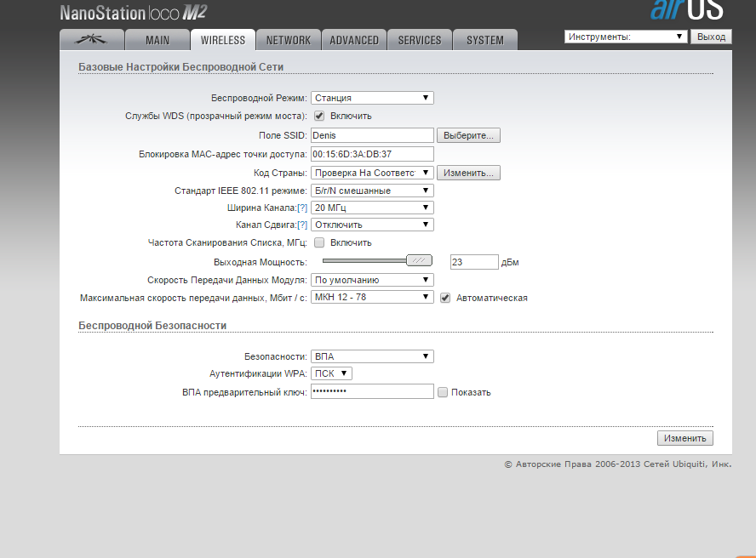This screenshot has width=756, height=558.
Task: Expand the Аутентификации WPA ПСК dropdown
Action: (x=331, y=373)
